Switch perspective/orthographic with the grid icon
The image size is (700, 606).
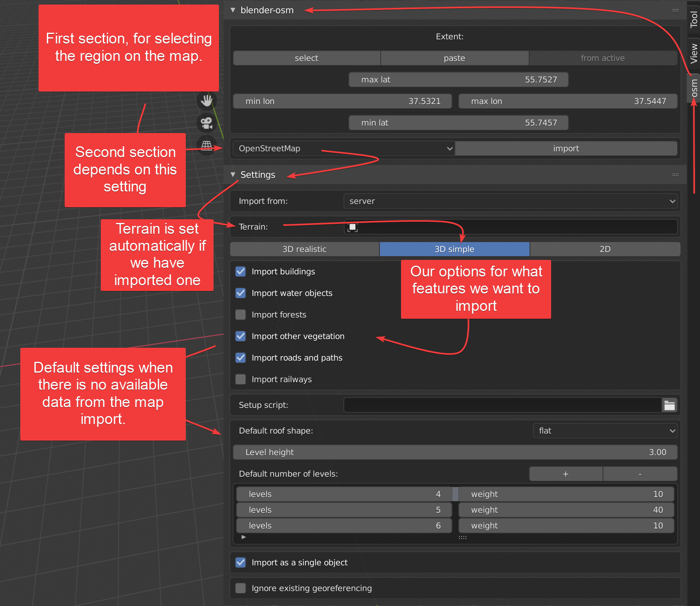coord(206,145)
